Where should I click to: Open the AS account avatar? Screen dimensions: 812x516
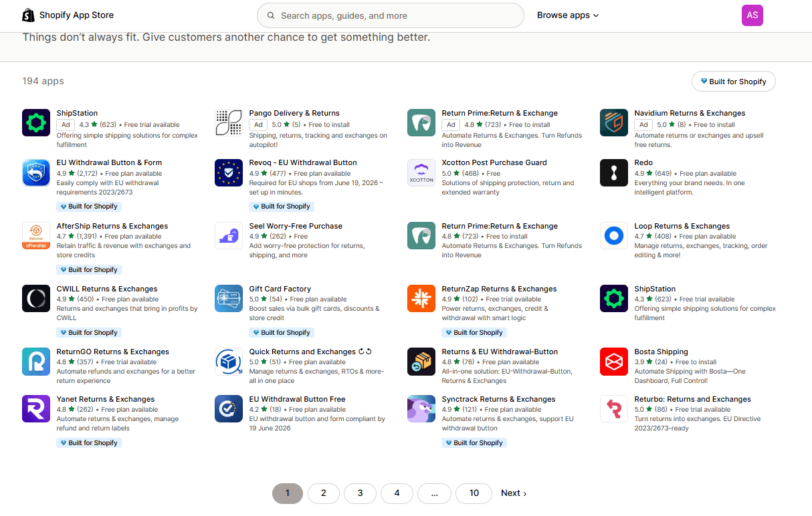(x=752, y=15)
